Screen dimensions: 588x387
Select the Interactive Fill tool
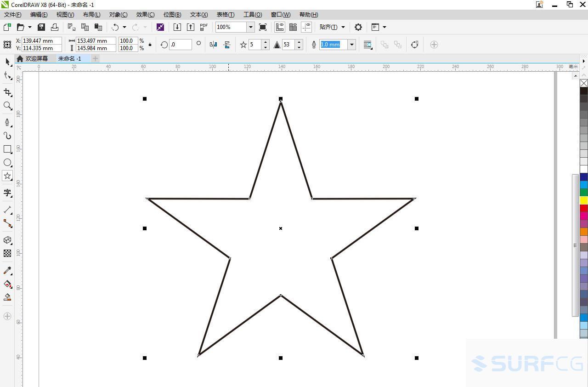click(7, 284)
